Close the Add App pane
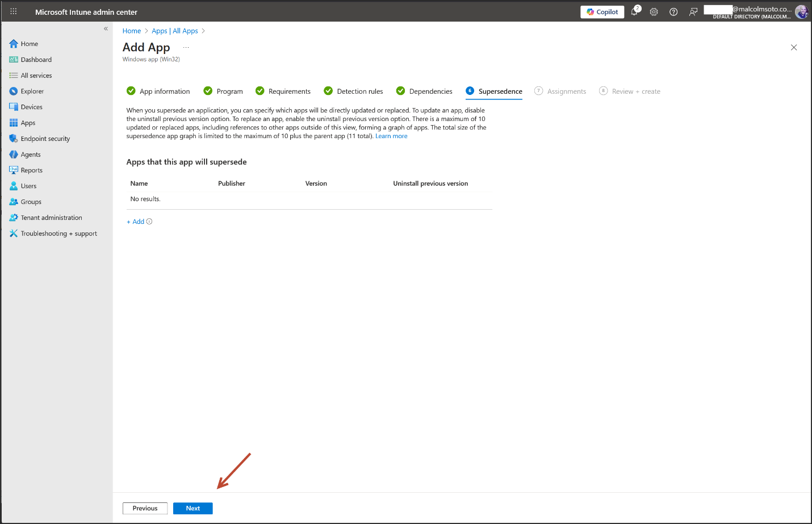Image resolution: width=812 pixels, height=524 pixels. pos(794,48)
